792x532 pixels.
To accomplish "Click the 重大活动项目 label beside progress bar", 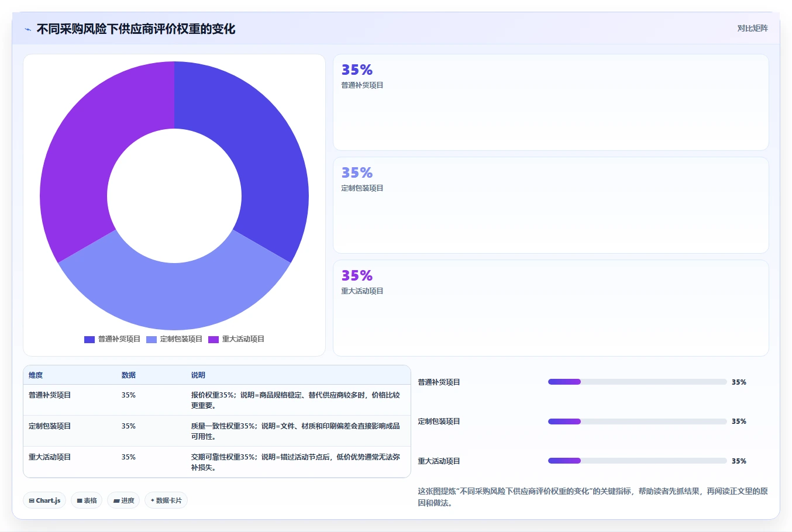I will tap(439, 461).
